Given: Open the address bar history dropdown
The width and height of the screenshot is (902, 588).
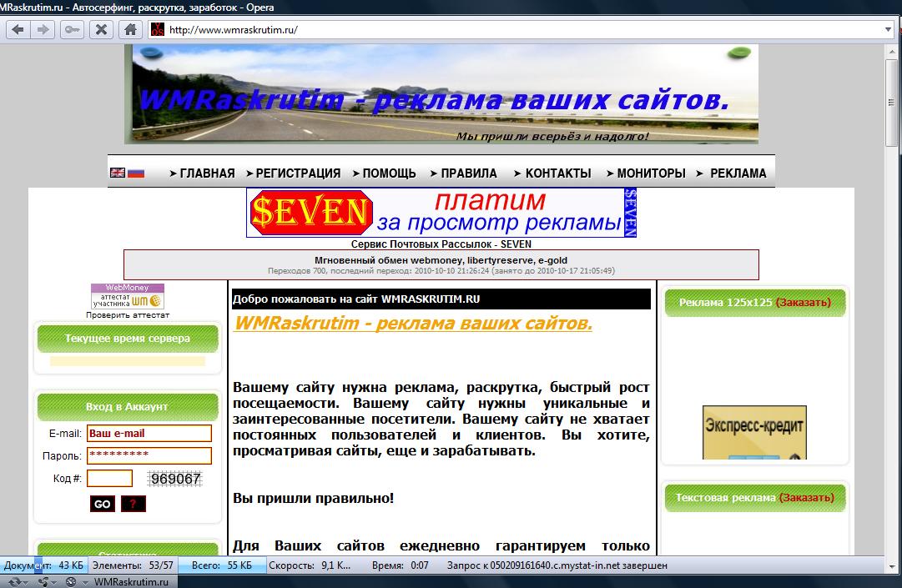Looking at the screenshot, I should click(x=888, y=29).
